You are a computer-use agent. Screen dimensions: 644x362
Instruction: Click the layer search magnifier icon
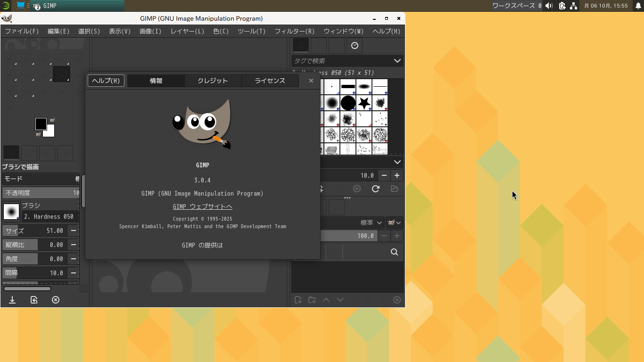[395, 252]
